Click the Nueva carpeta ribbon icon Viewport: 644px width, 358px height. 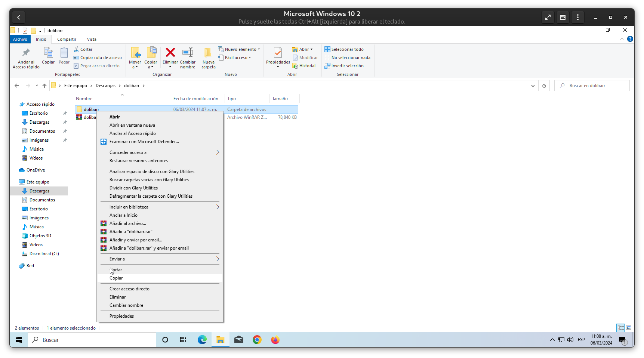[208, 53]
